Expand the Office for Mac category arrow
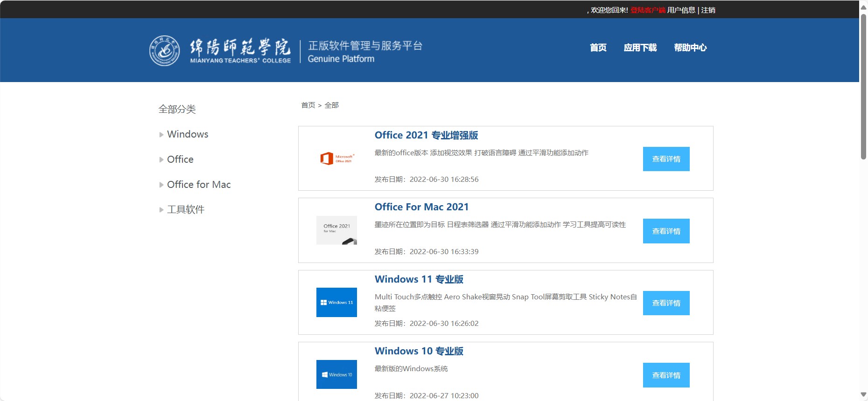Viewport: 868px width, 401px height. click(161, 185)
